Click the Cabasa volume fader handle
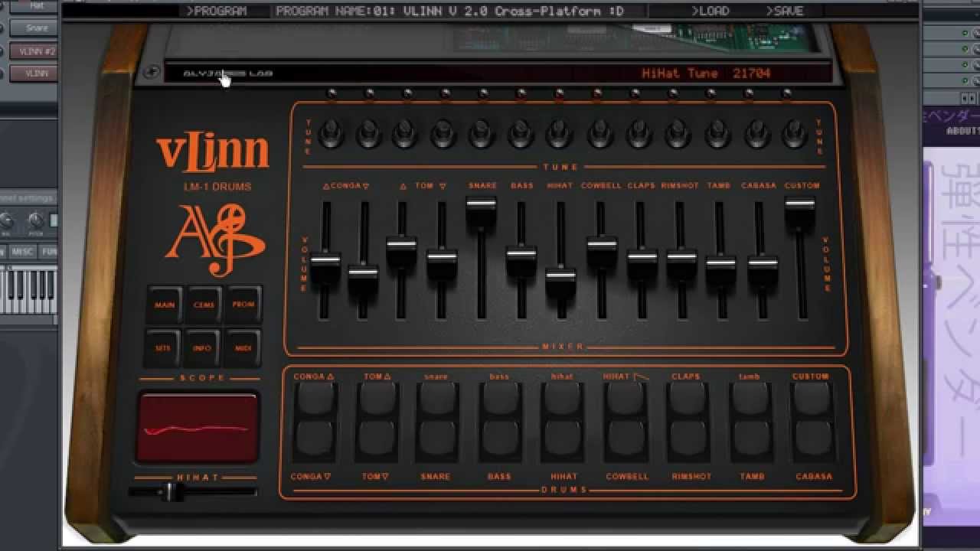Screen dimensions: 980x551 [763, 263]
